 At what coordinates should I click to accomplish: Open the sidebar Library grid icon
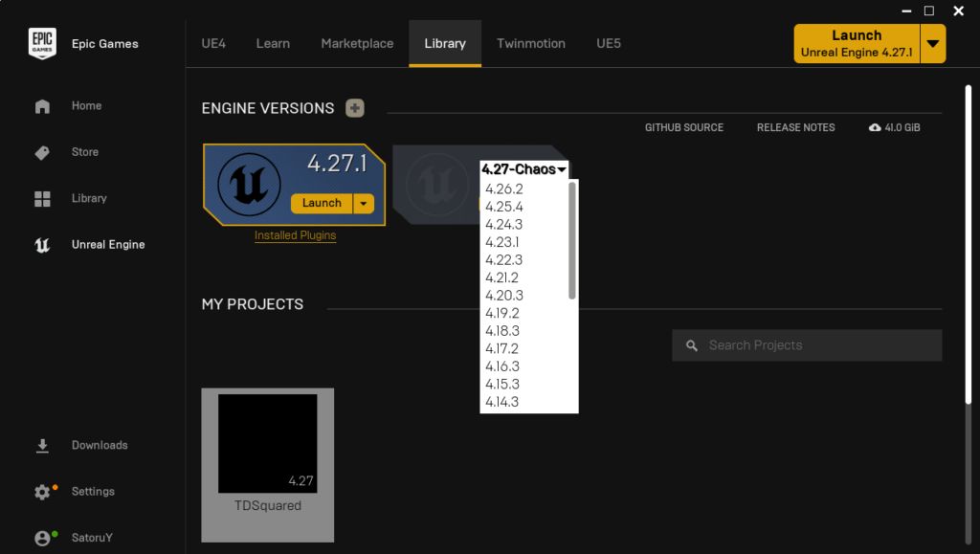coord(42,199)
